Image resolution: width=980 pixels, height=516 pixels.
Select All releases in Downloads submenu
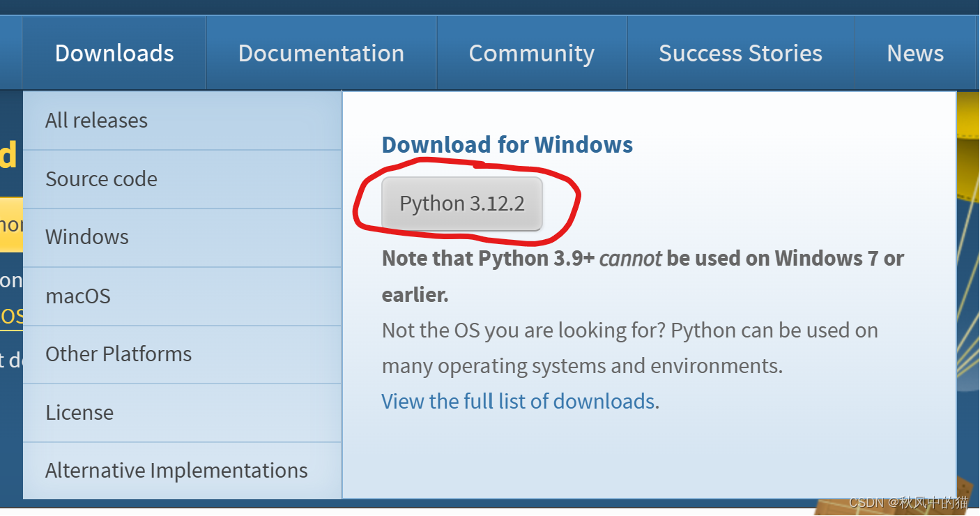(x=182, y=121)
